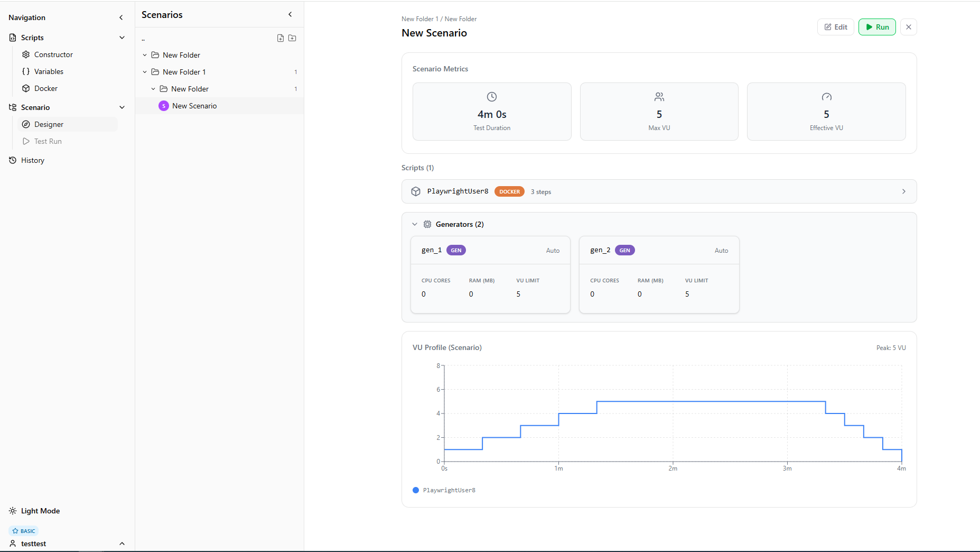This screenshot has width=980, height=552.
Task: Toggle Light Mode theme
Action: (x=34, y=511)
